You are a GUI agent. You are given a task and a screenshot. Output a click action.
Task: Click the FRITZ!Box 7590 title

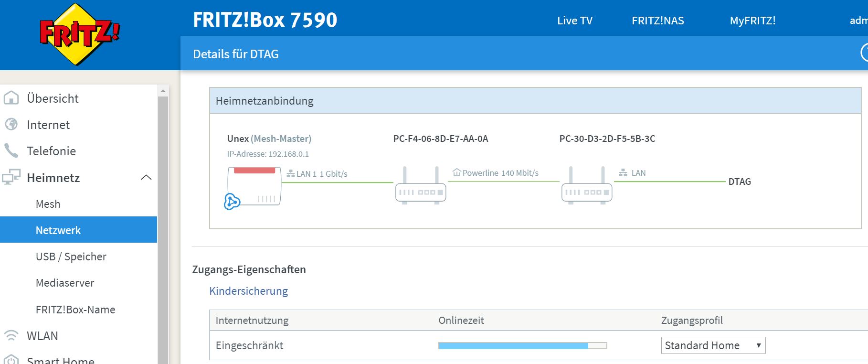[x=265, y=20]
